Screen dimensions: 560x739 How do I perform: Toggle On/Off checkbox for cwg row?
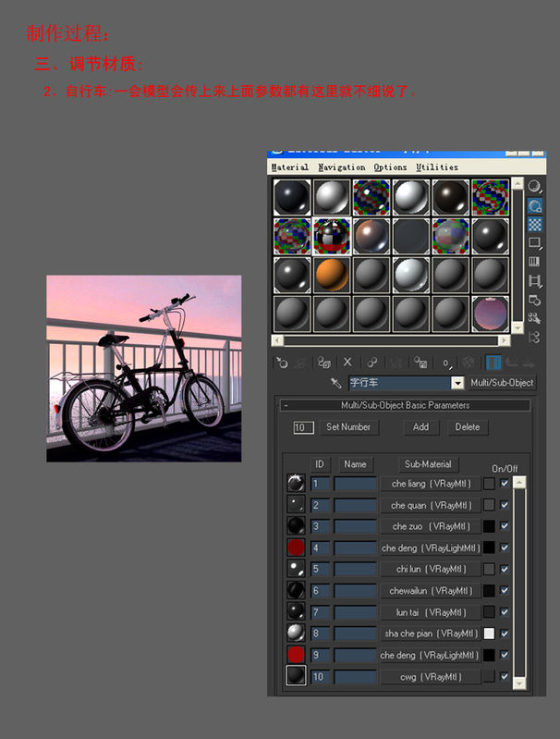[x=505, y=676]
